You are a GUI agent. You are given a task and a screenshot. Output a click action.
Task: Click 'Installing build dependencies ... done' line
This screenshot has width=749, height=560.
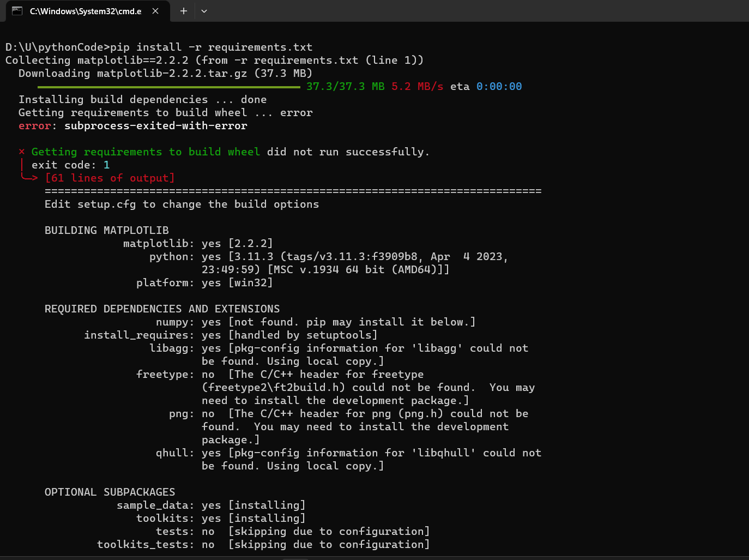143,100
